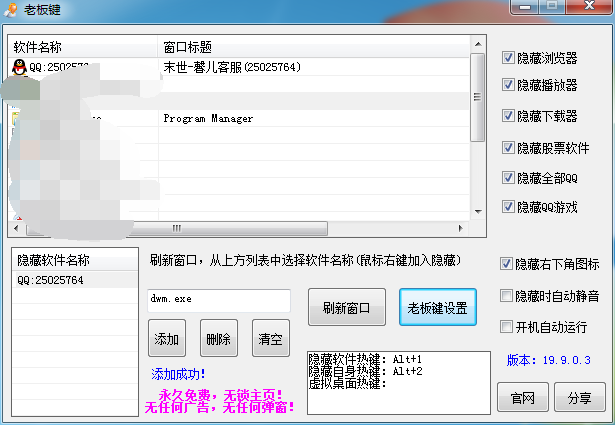
Task: Enable 隐藏时自动静音 checkbox
Action: pos(506,296)
